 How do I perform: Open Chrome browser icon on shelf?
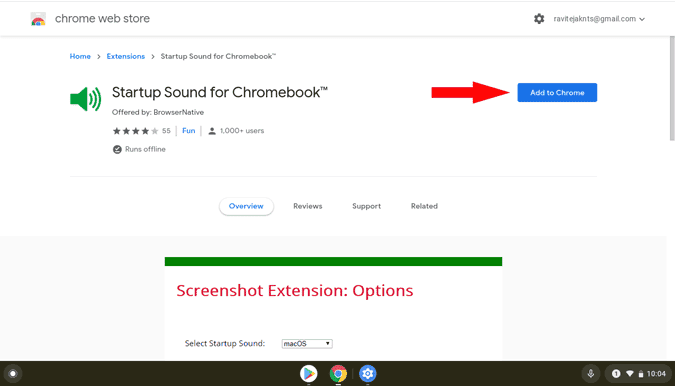(338, 374)
